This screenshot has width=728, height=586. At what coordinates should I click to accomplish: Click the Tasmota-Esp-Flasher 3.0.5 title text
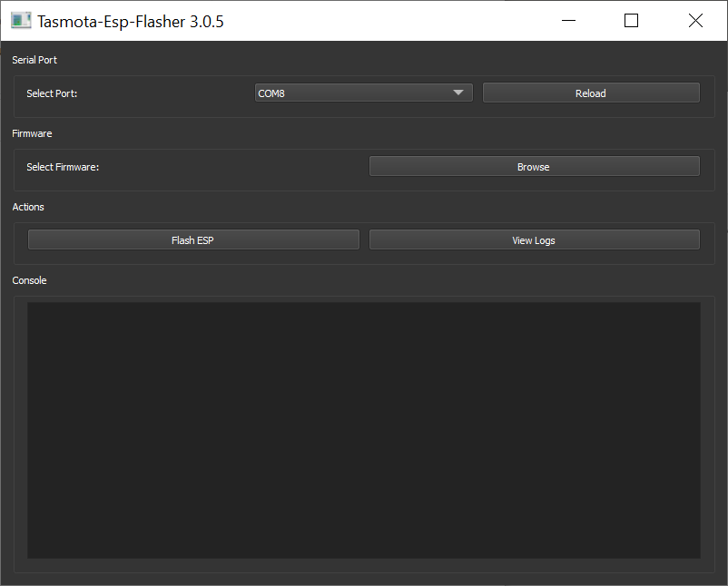[x=131, y=21]
